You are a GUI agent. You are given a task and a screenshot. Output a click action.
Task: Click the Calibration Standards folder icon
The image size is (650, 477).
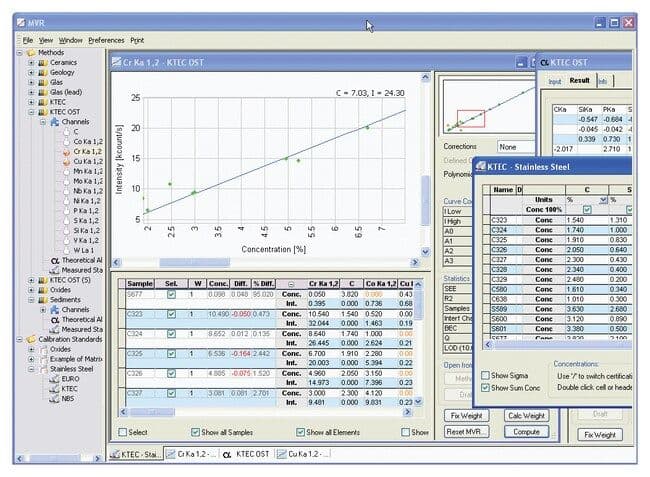[31, 339]
